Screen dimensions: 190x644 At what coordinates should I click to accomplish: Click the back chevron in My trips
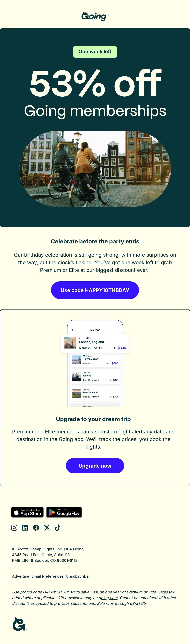tap(73, 330)
